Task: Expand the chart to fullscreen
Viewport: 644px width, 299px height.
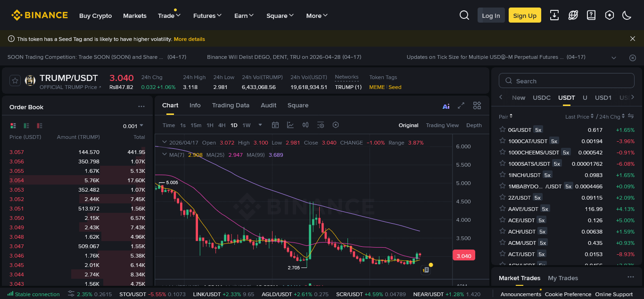Action: pyautogui.click(x=462, y=105)
